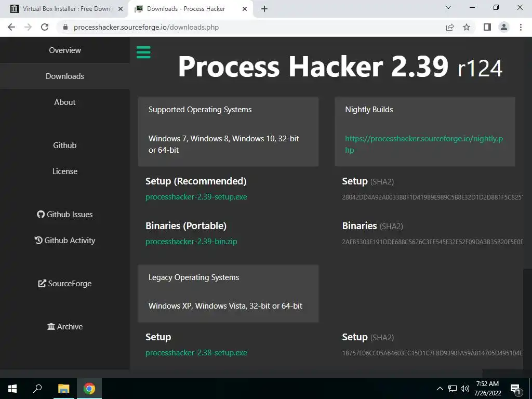
Task: Open the Chrome profile avatar
Action: coord(504,27)
